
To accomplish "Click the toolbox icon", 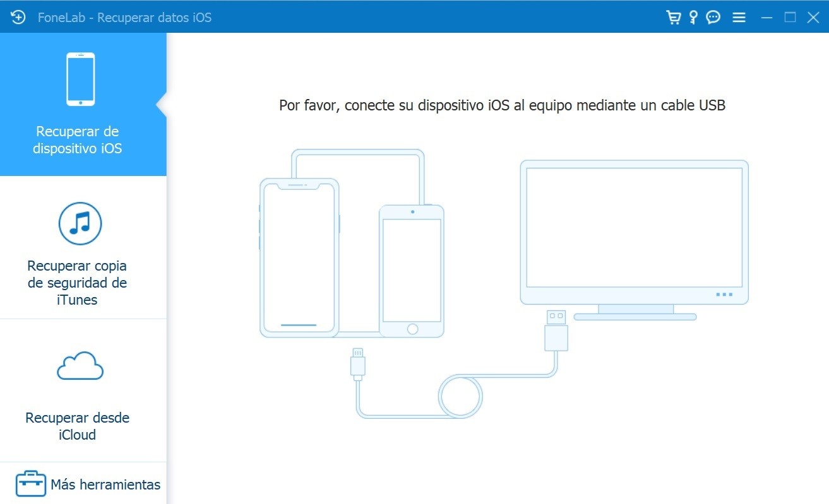I will pos(31,484).
